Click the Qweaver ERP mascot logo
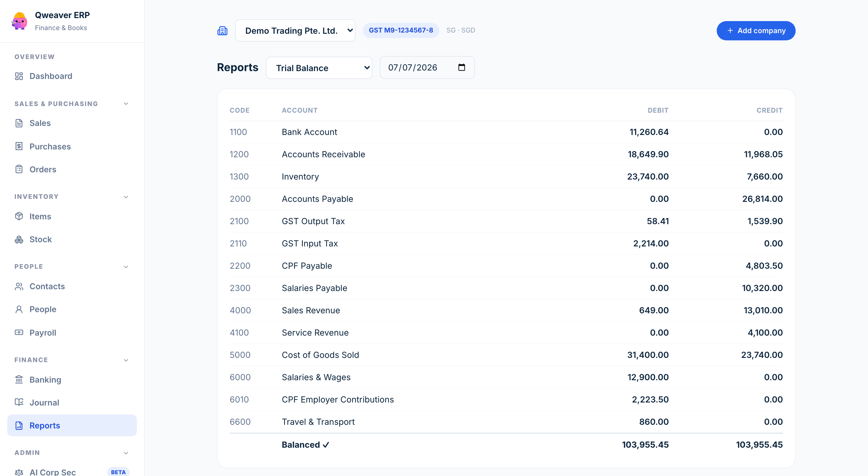Image resolution: width=868 pixels, height=476 pixels. point(20,21)
